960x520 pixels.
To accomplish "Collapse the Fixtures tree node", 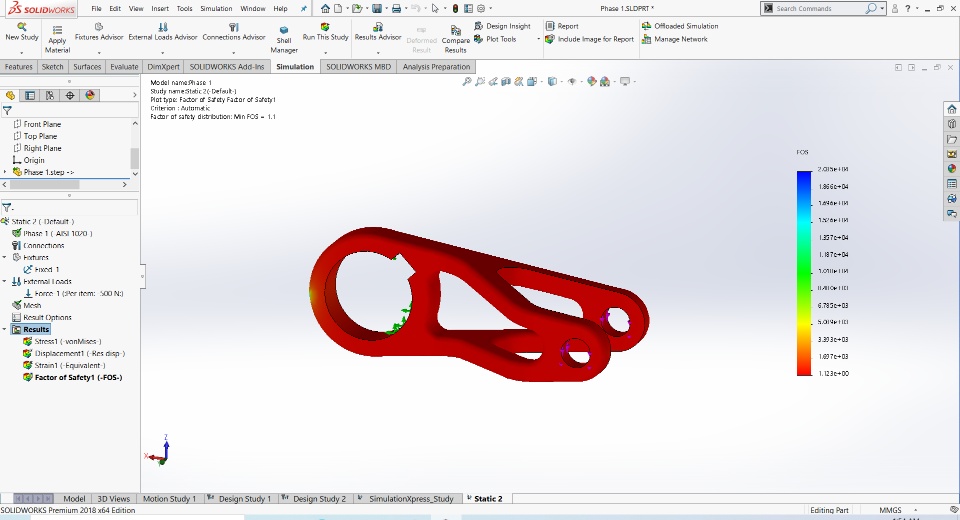I will (x=5, y=257).
